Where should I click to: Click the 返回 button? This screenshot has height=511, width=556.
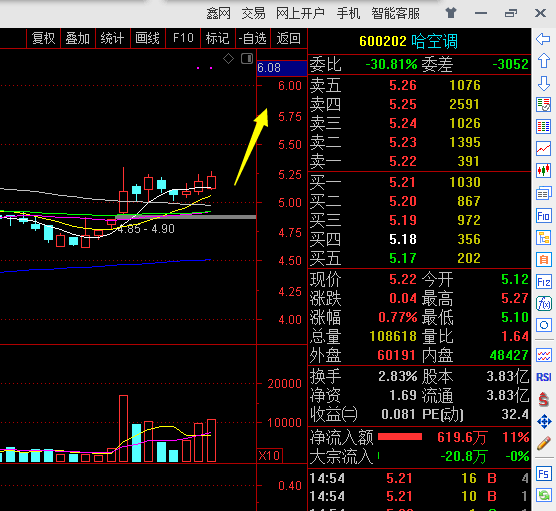[288, 38]
